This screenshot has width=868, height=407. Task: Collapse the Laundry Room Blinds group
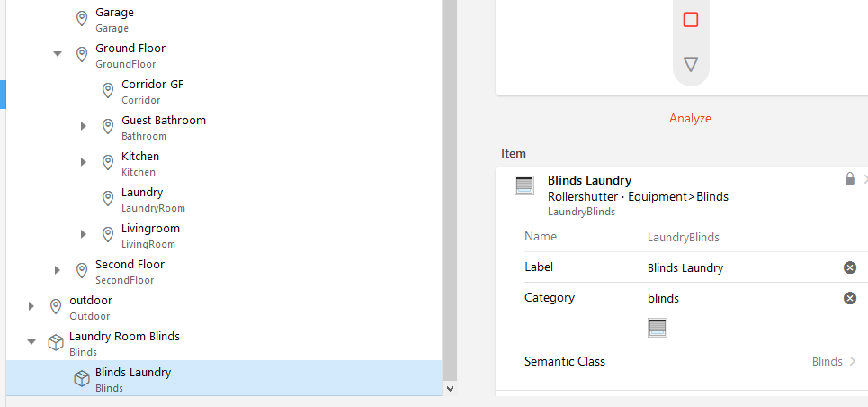click(x=31, y=342)
